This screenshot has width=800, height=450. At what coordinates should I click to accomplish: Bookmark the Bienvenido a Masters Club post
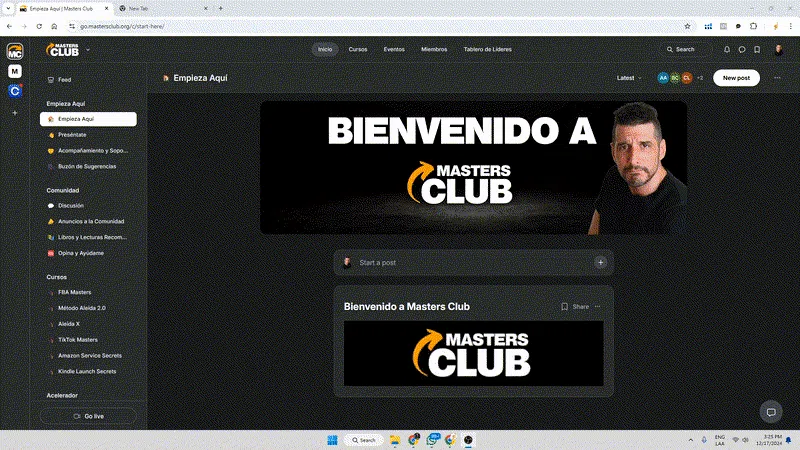pyautogui.click(x=564, y=307)
